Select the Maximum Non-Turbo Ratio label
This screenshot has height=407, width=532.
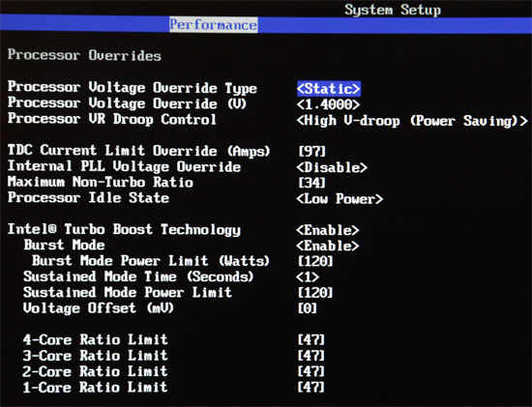pyautogui.click(x=101, y=182)
